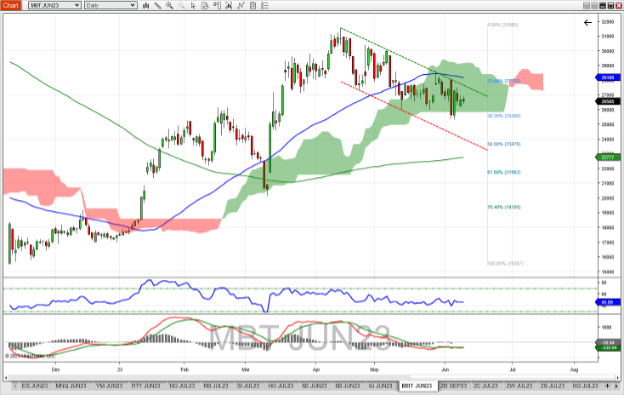Screen dimensions: 624x396
Task: Click the 50.00% Fibonacci level label
Action: 504,144
